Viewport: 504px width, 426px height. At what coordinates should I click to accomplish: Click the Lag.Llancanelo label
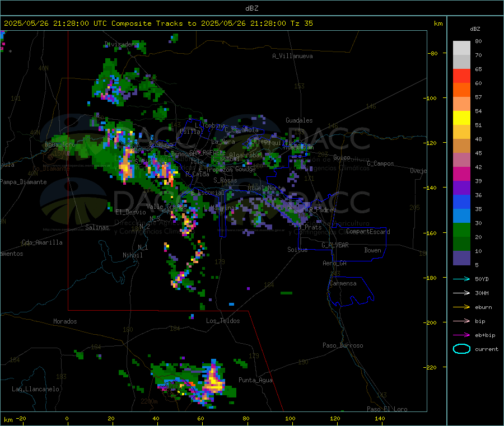[x=36, y=389]
